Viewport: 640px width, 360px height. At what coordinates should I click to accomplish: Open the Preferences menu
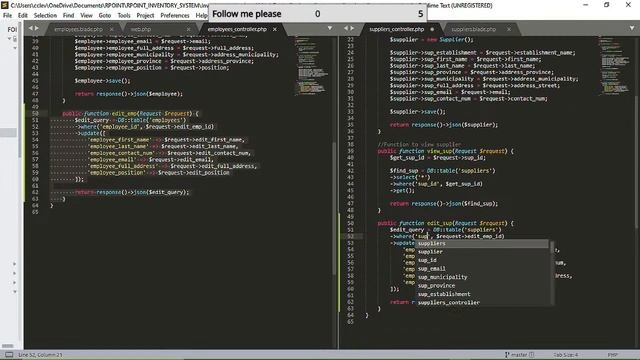(175, 16)
